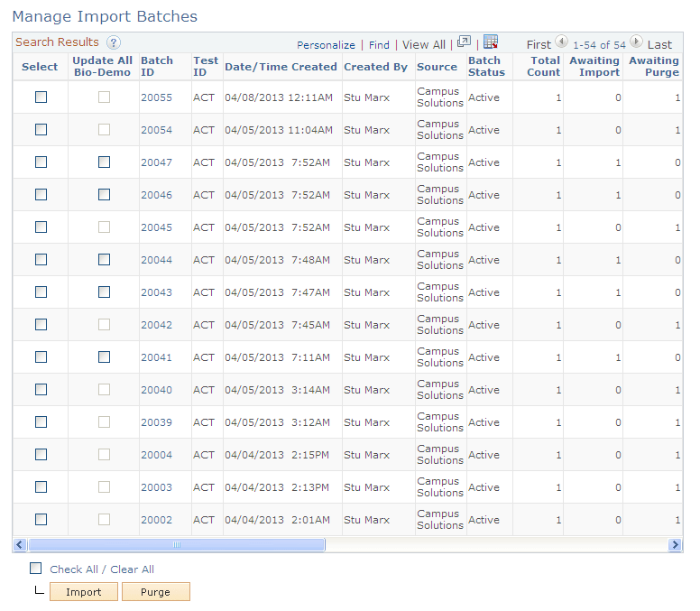700x611 pixels.
Task: Enable Update All Bio-Demo for batch 20046
Action: [x=104, y=195]
